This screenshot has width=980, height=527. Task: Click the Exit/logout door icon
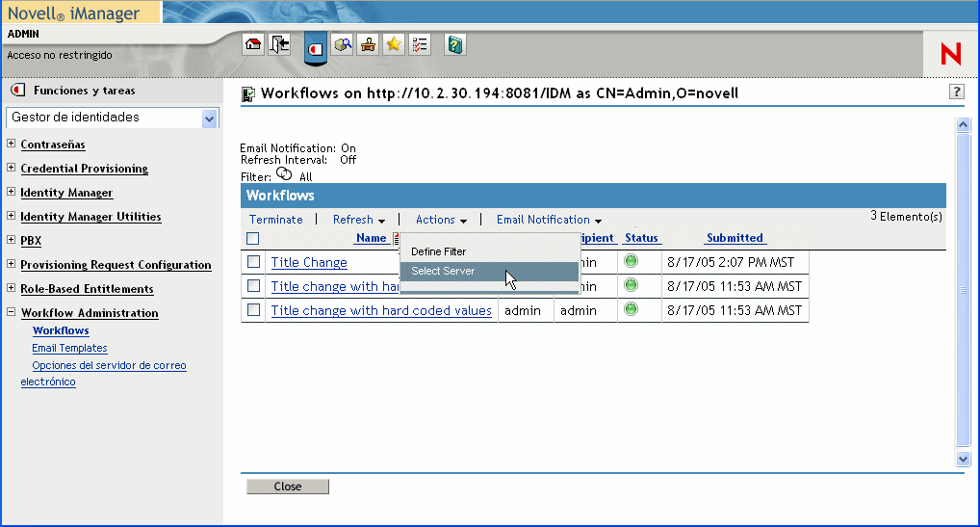click(279, 44)
